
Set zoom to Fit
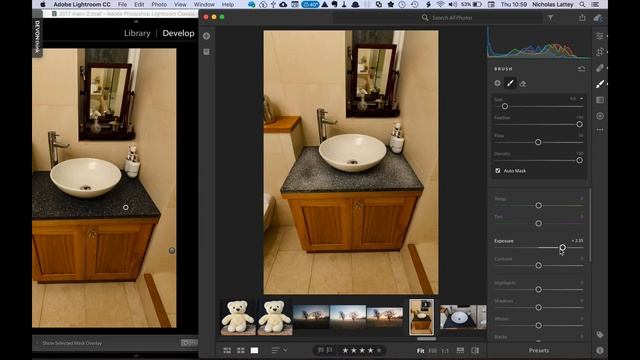[x=420, y=351]
